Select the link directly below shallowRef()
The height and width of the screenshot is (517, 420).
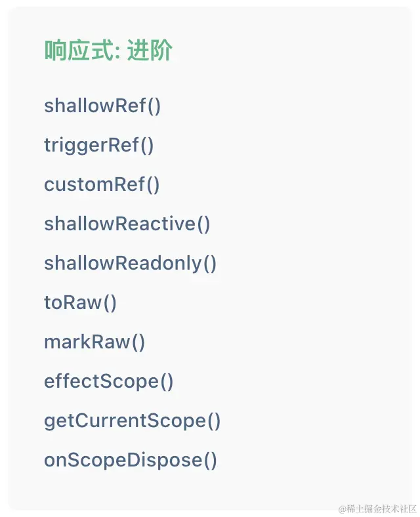click(99, 145)
